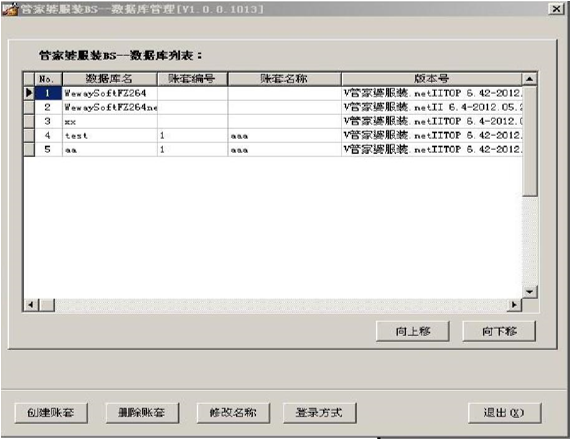Click the 版本号 column header
This screenshot has width=571, height=440.
pos(432,79)
